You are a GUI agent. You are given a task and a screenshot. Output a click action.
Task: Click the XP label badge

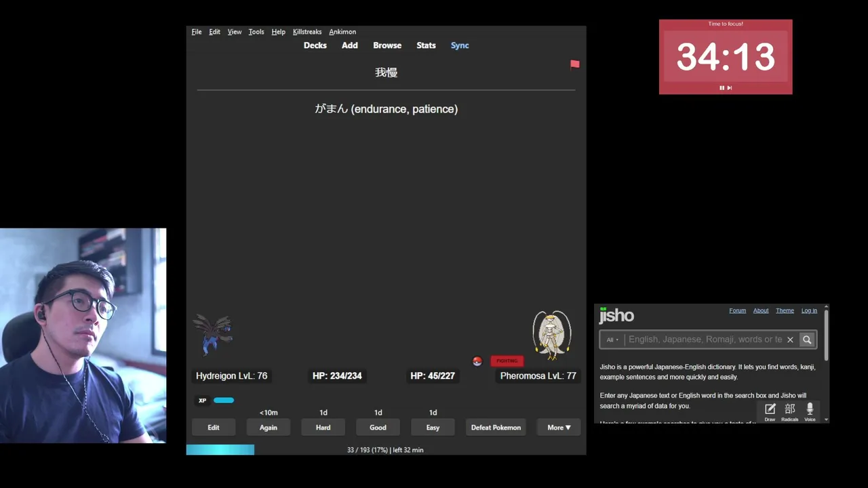(x=202, y=401)
